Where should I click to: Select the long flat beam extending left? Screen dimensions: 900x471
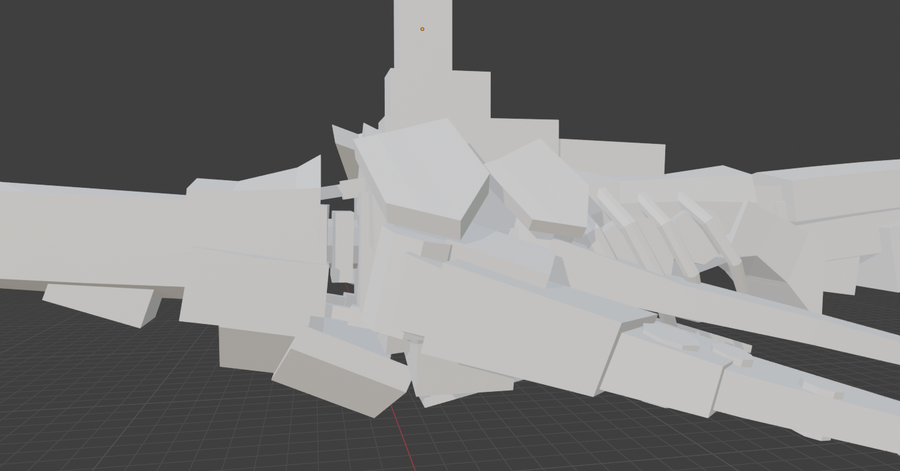point(92,235)
